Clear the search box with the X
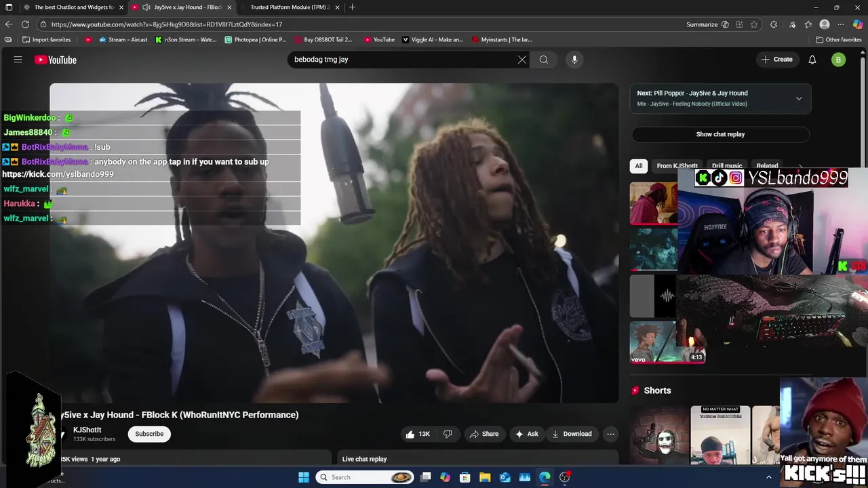868x488 pixels. tap(522, 60)
